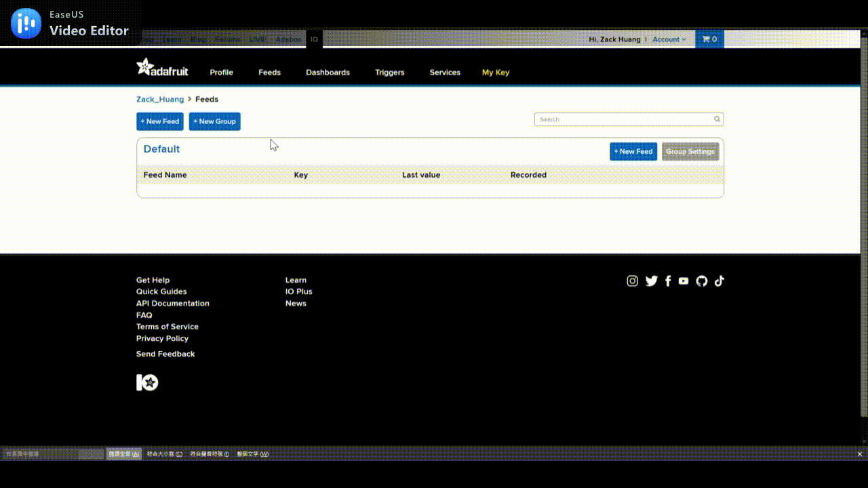Open the Profile menu item
The height and width of the screenshot is (488, 868).
tap(221, 73)
